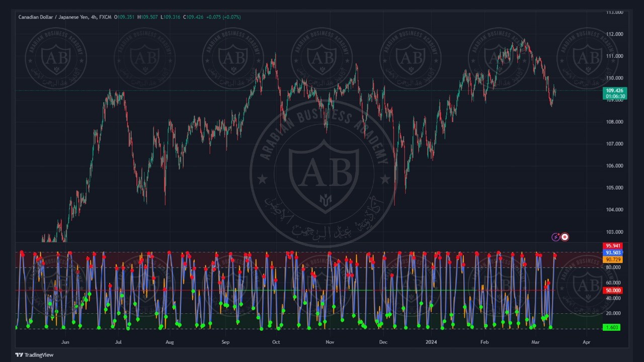Click the 113.000 price axis label
This screenshot has width=644, height=362.
[614, 12]
